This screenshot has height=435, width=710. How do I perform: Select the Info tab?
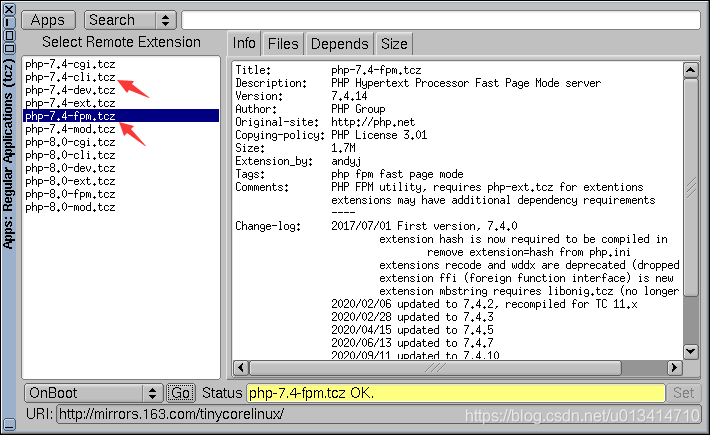click(x=245, y=44)
